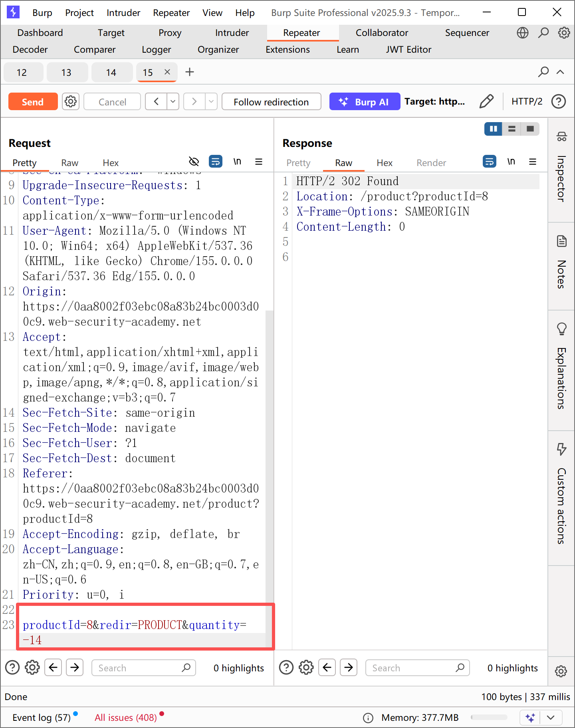Click the AI sparkle icon in status bar
The image size is (575, 728).
point(530,718)
